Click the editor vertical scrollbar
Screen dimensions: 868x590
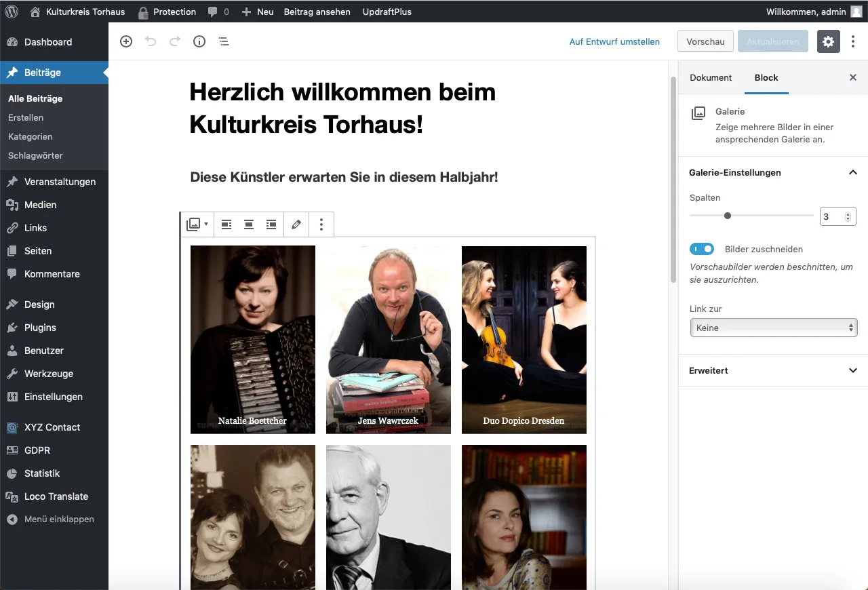673,180
